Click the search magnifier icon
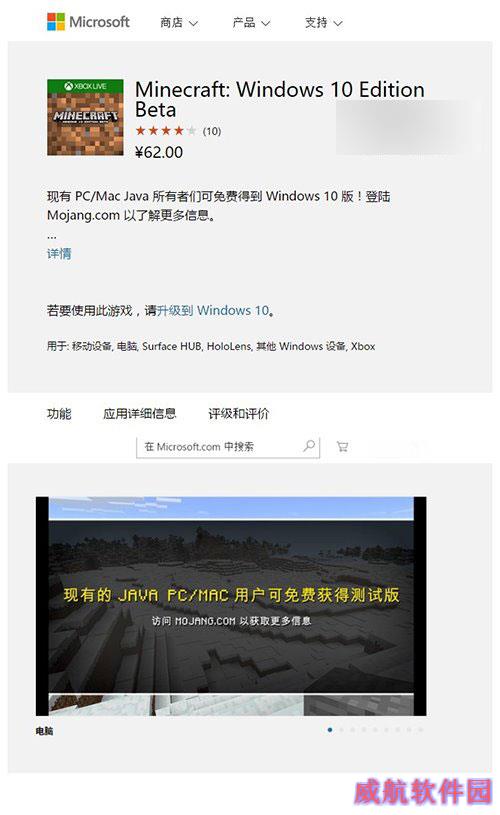This screenshot has width=500, height=815. (309, 446)
